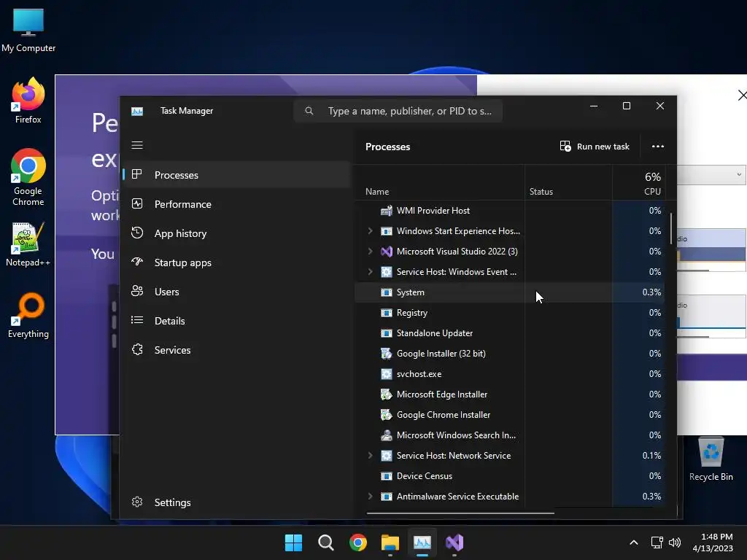This screenshot has width=747, height=560.
Task: Select the Registry process row
Action: pyautogui.click(x=510, y=313)
